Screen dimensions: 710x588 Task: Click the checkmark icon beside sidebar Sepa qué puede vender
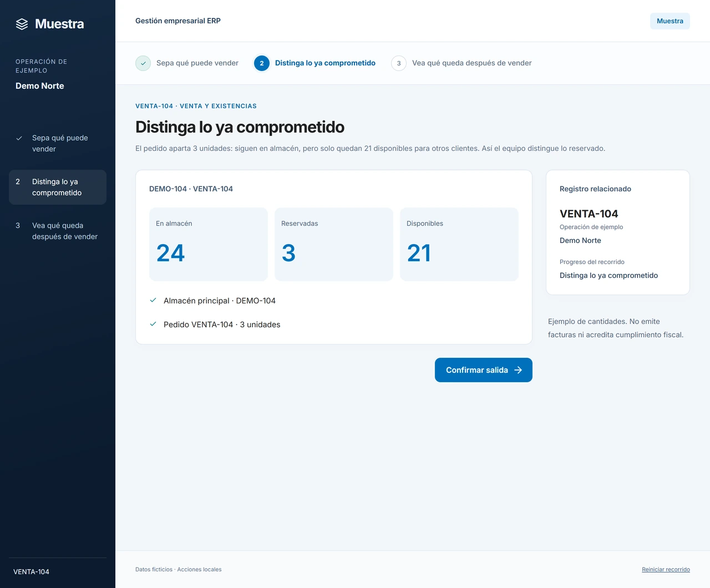19,138
